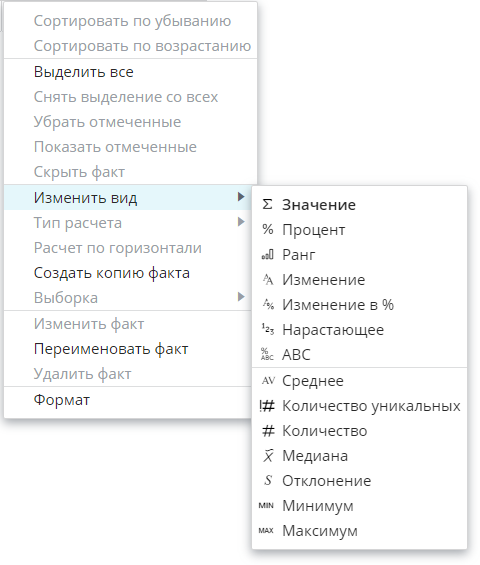
Task: Expand the Тип расчета submenu arrow
Action: (241, 222)
